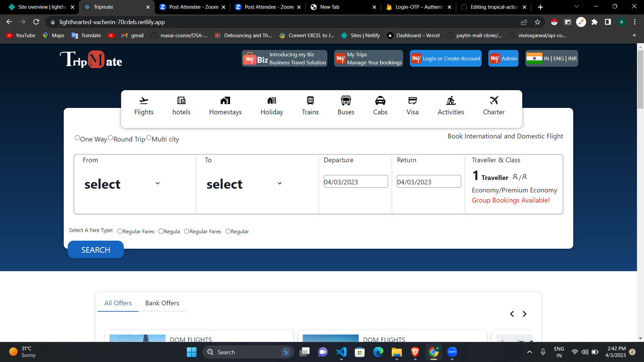Open the Trains booking section
Viewport: 644px width, 362px height.
click(x=310, y=105)
